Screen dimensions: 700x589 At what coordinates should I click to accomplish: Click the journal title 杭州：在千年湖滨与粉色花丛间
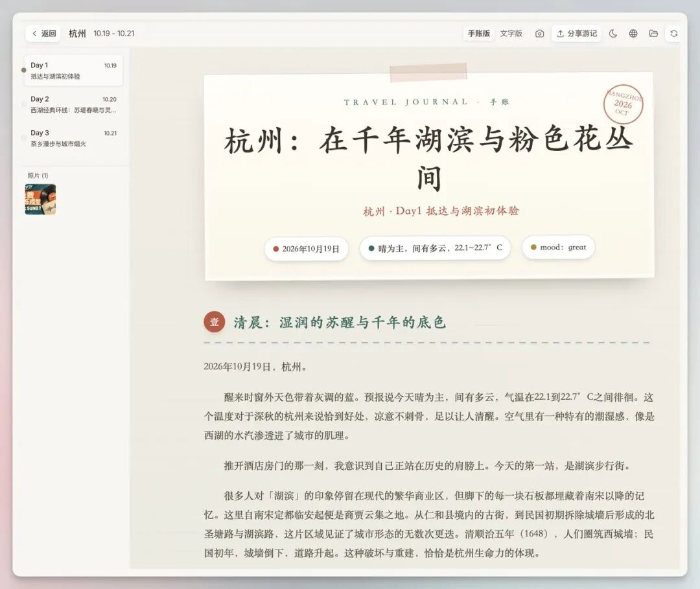click(428, 158)
